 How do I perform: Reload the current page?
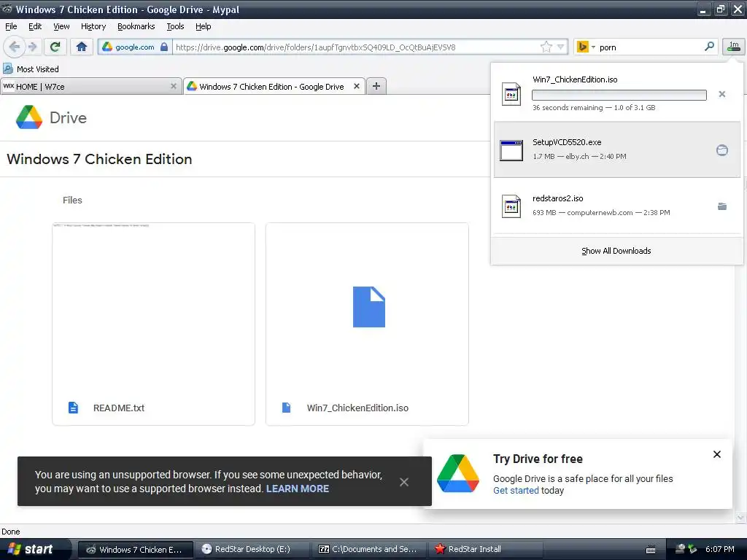tap(55, 47)
